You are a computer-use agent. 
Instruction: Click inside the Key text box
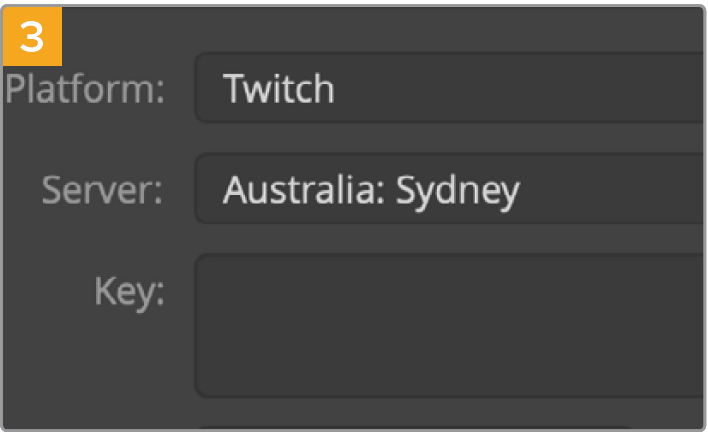(450, 325)
